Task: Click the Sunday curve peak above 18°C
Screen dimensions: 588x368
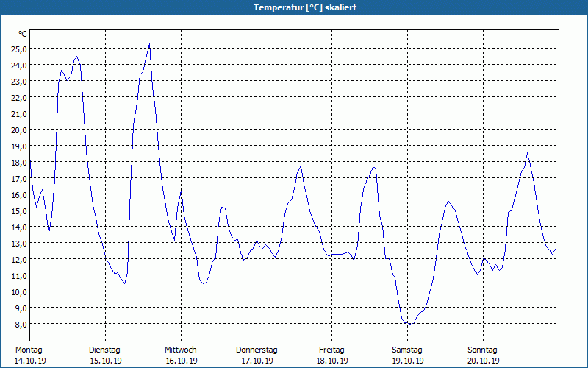Action: [527, 153]
